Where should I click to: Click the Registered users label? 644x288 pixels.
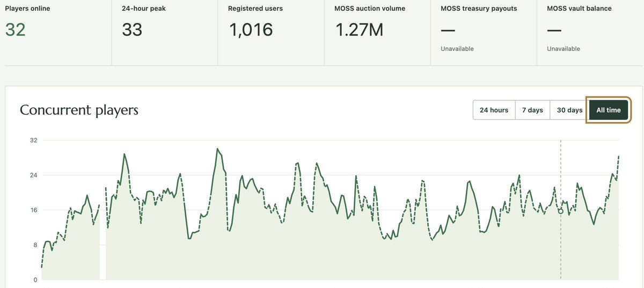(255, 9)
